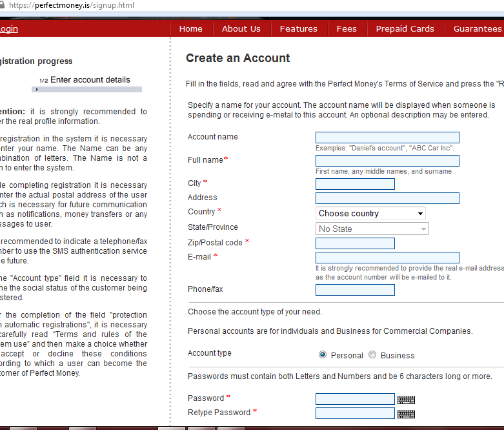
Task: Click the Phone/fax input box
Action: tap(355, 290)
